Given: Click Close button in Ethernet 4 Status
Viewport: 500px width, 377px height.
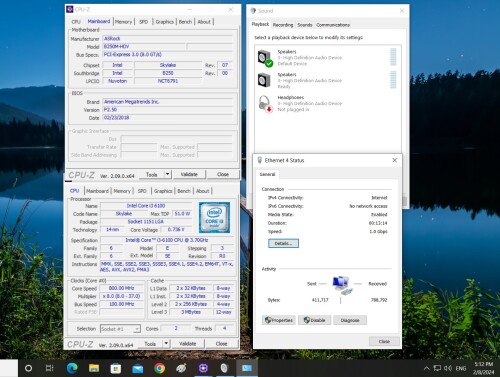Looking at the screenshot, I should pyautogui.click(x=384, y=341).
